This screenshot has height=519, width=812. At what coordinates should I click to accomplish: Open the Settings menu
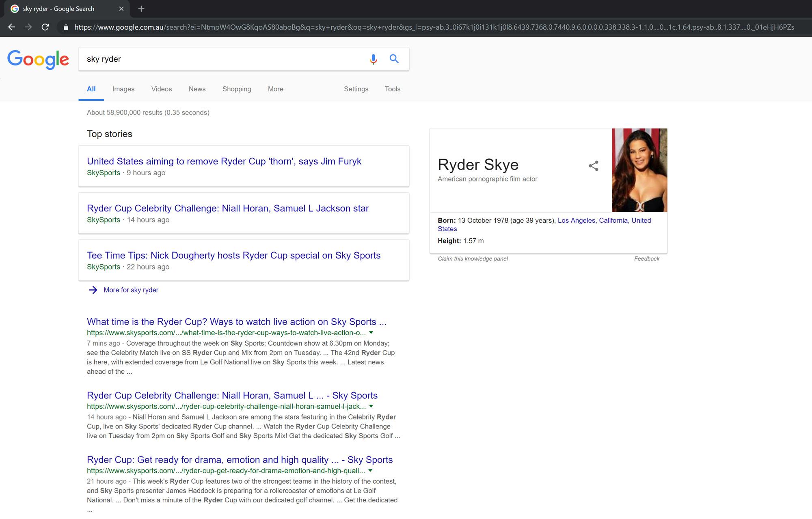tap(356, 89)
